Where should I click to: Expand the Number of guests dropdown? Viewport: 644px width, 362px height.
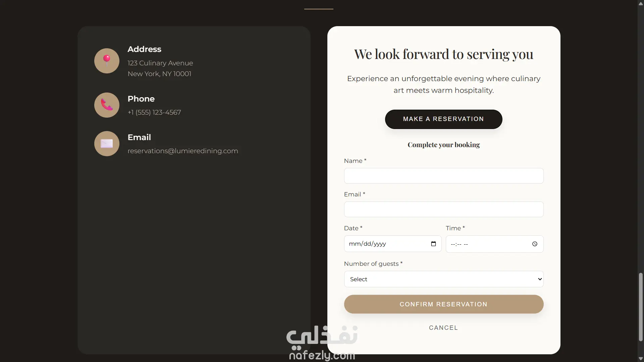click(443, 279)
